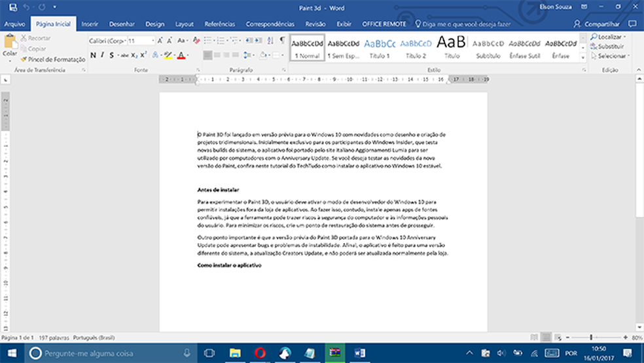Switch to read mode view
Screen dimensions: 644x363
pos(534,337)
